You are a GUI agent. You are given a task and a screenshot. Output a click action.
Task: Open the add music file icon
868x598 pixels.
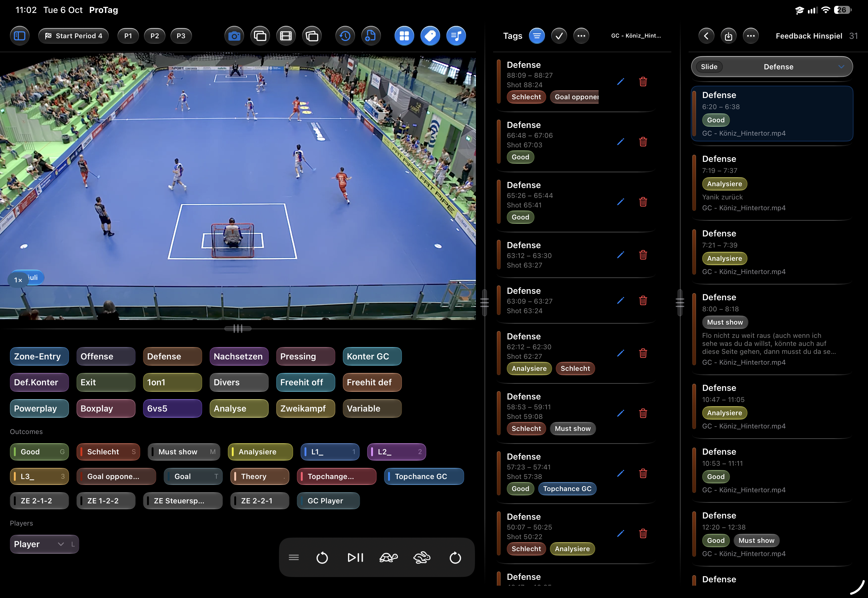tap(371, 36)
